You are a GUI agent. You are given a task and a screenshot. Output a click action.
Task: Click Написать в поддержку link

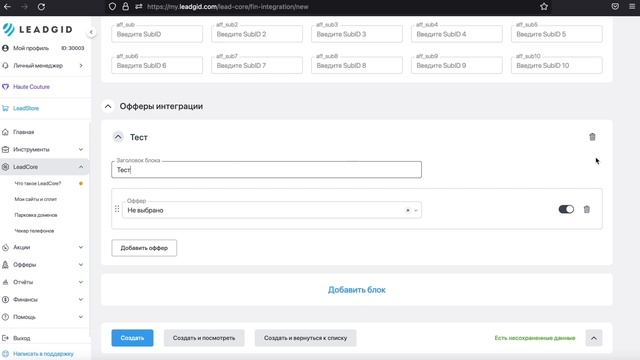(43, 354)
